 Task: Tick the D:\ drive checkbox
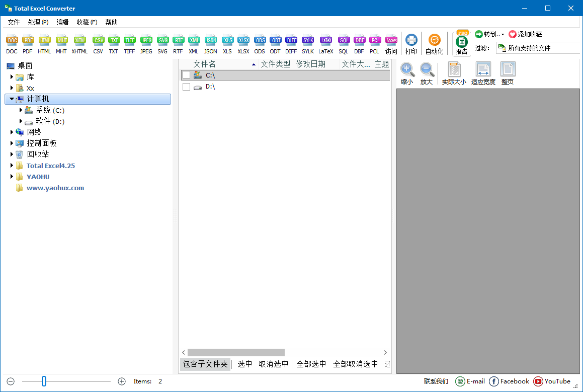click(x=187, y=87)
